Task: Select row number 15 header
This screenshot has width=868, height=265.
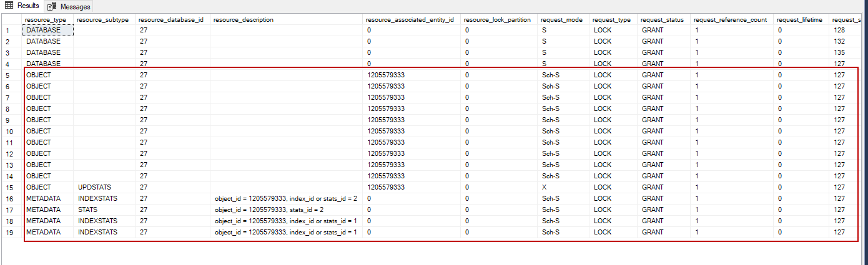Action: 9,187
